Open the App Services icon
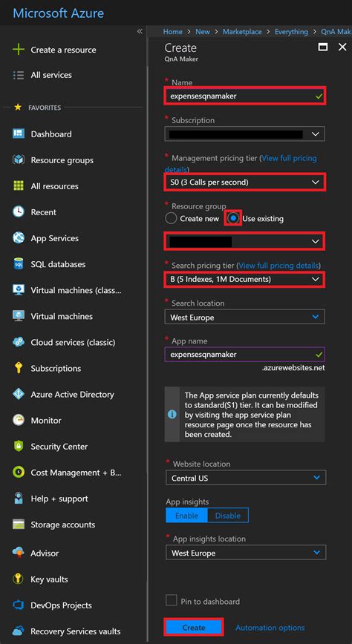352x644 pixels. (19, 238)
